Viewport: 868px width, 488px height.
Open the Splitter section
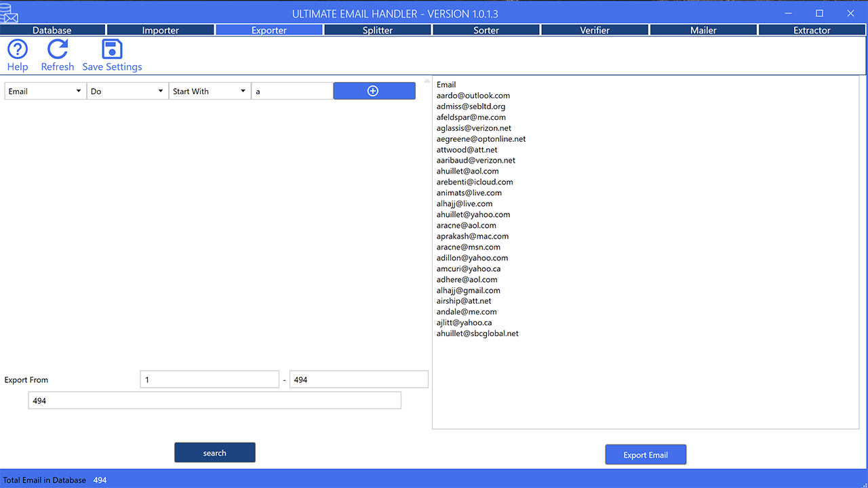(377, 30)
